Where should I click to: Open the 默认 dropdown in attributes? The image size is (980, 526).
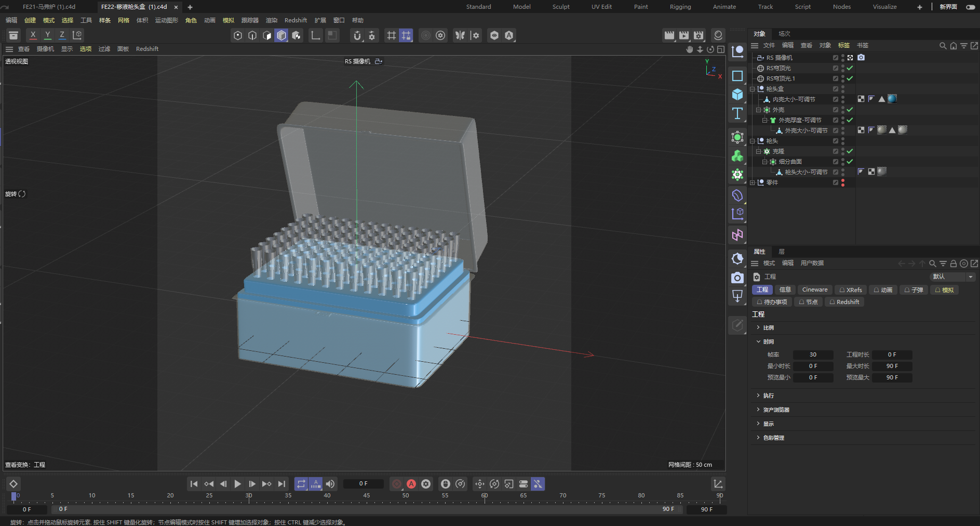click(952, 277)
